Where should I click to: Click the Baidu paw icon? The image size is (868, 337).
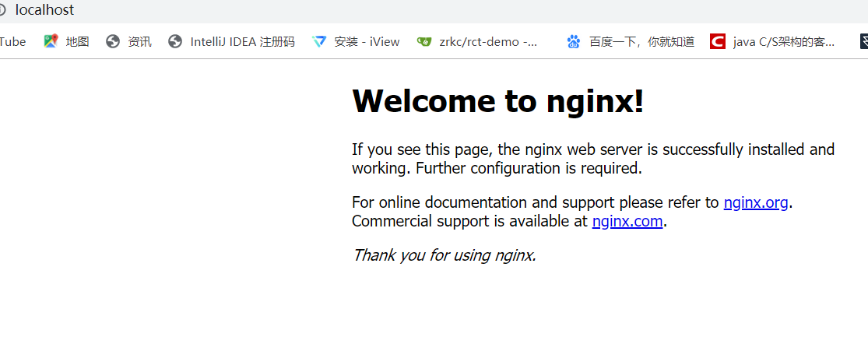(574, 41)
